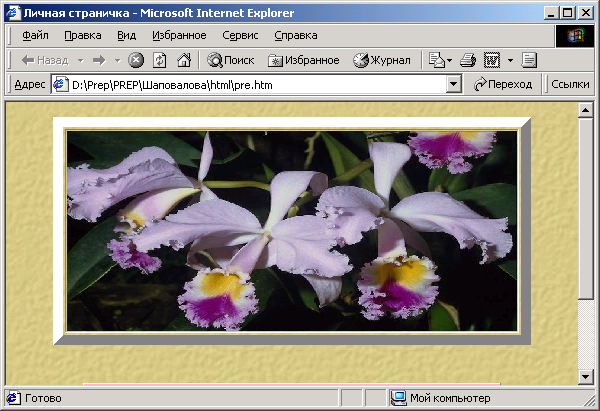
Task: Click the Print icon
Action: click(468, 60)
